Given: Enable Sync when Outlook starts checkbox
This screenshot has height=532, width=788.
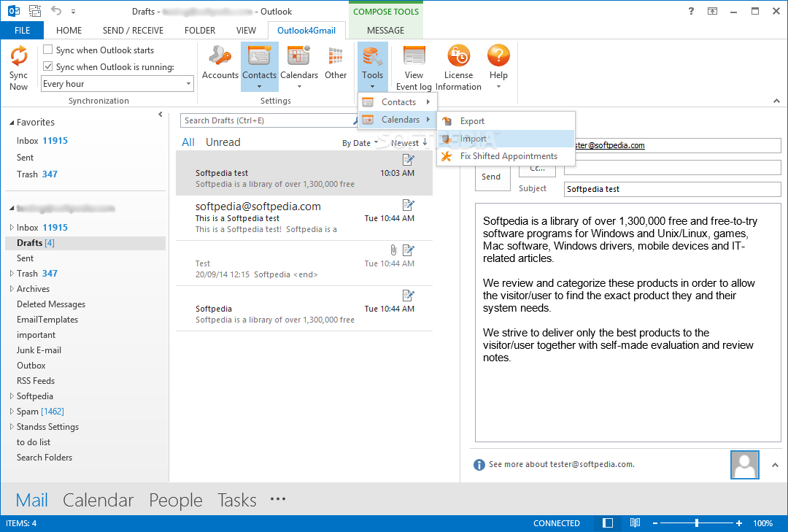Looking at the screenshot, I should click(47, 50).
